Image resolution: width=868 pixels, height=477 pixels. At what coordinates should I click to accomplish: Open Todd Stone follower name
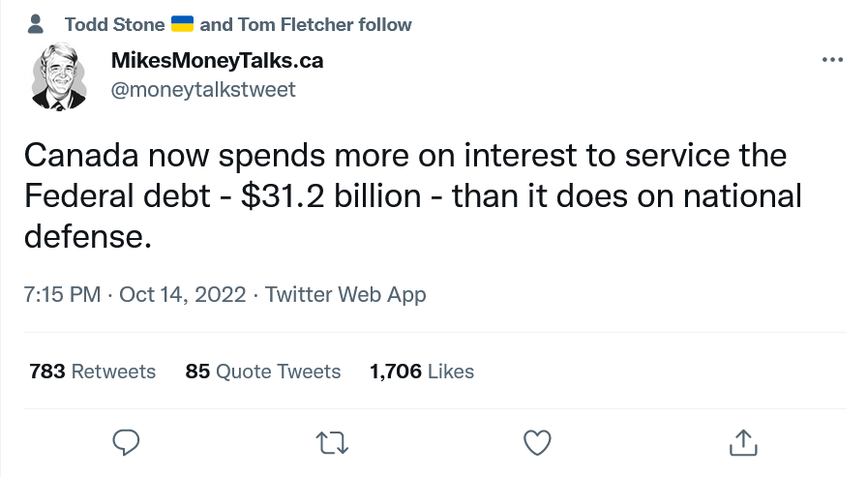pos(114,24)
